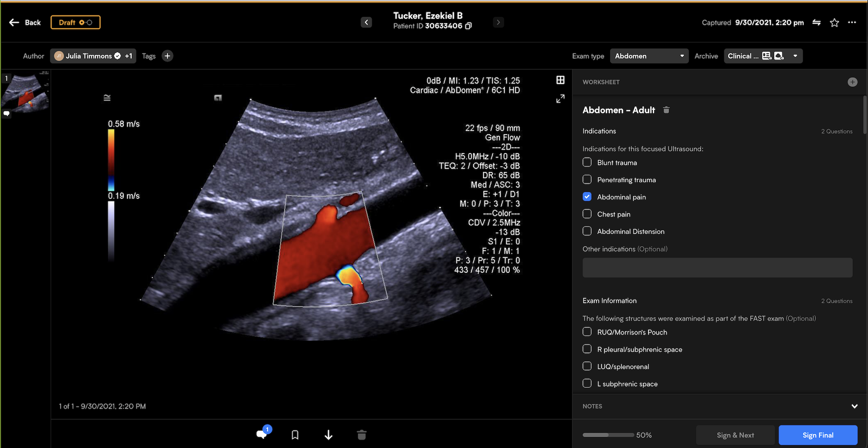Image resolution: width=868 pixels, height=448 pixels.
Task: Go back with the Back arrow
Action: 24,22
